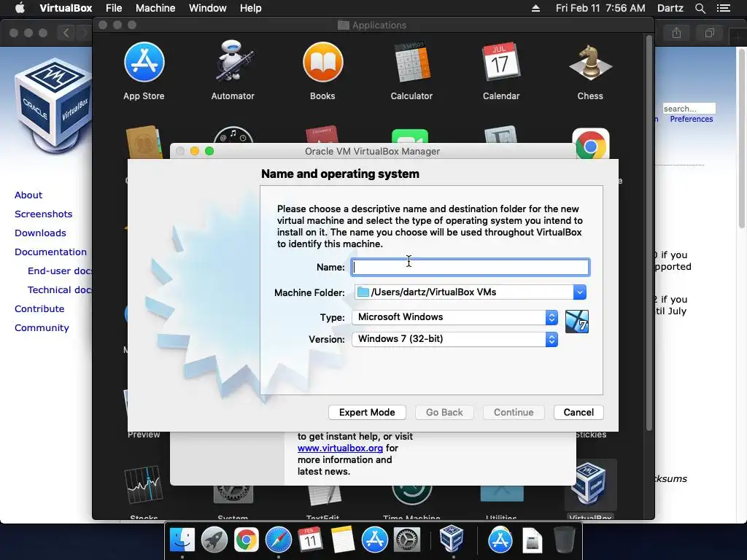Click the Go Back button
Screen dimensions: 747x560
click(x=444, y=413)
